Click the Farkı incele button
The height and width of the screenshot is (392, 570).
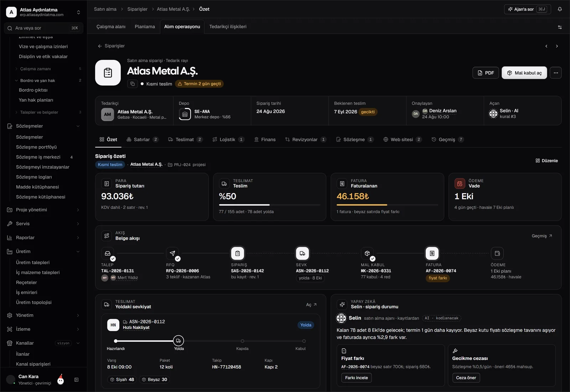click(356, 378)
